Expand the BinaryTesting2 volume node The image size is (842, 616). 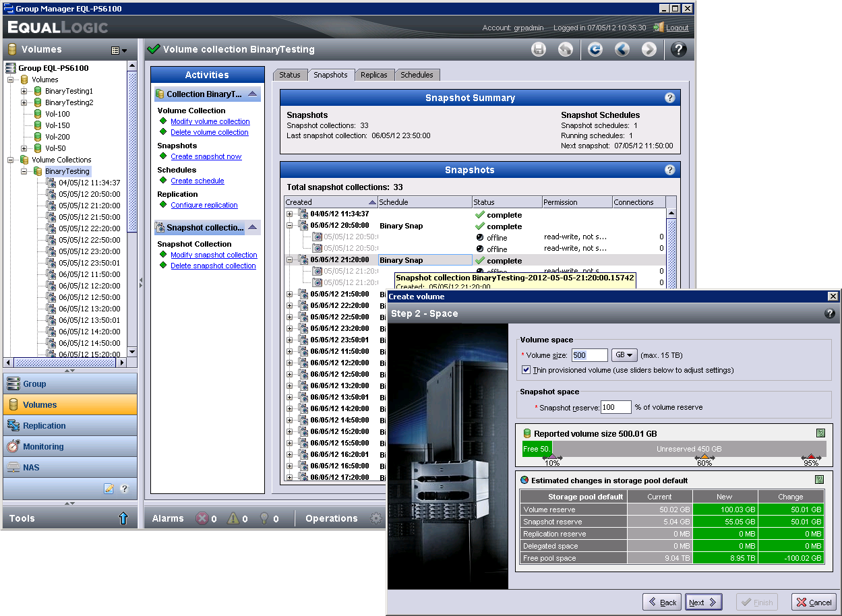click(24, 102)
